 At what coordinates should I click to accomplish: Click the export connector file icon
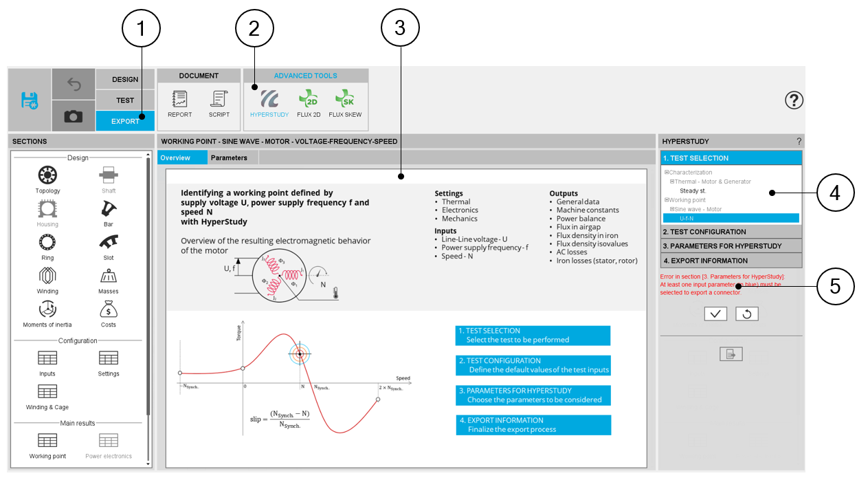coord(731,354)
